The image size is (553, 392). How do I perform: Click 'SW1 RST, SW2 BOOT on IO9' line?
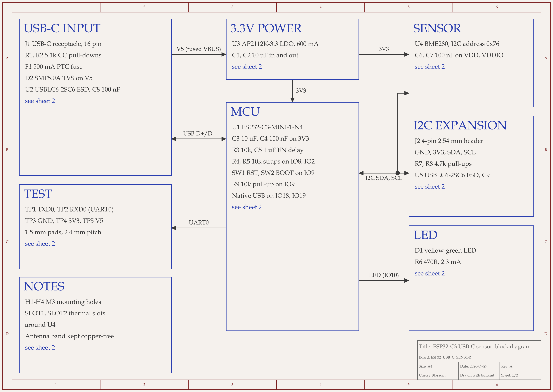[273, 173]
